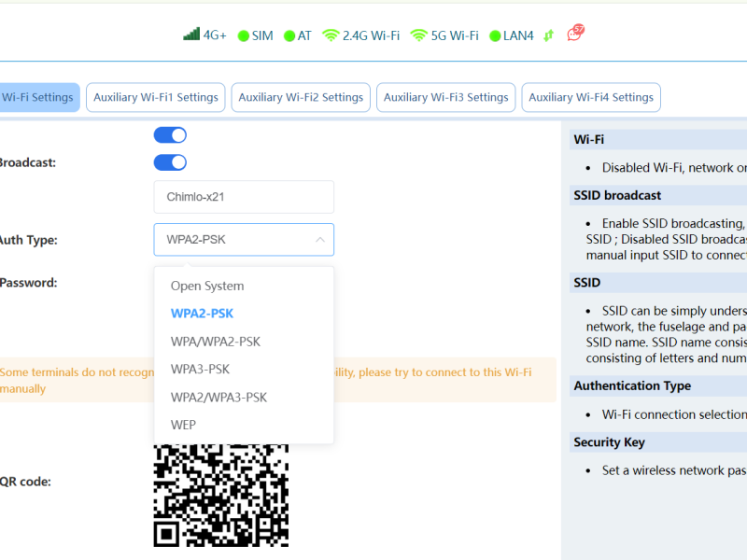Click the 5G Wi-Fi status icon
Image resolution: width=747 pixels, height=560 pixels.
point(419,35)
